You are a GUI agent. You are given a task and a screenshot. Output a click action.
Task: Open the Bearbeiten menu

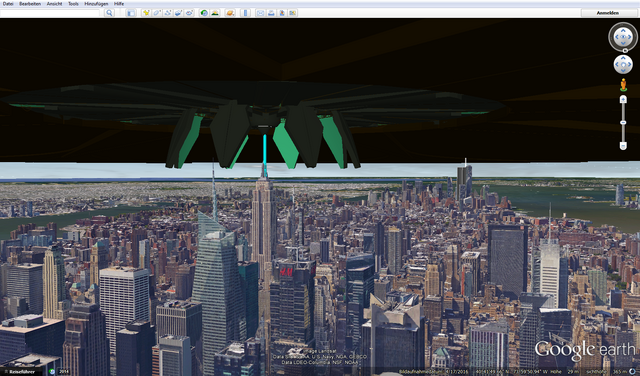30,4
